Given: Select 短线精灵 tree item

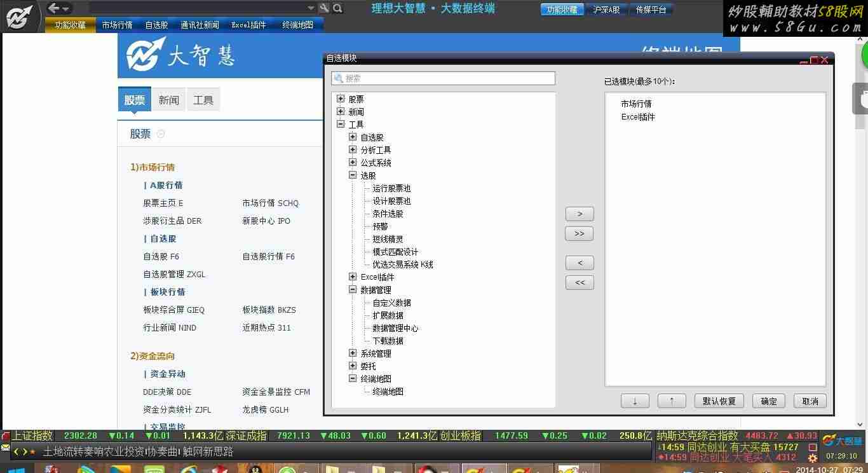Looking at the screenshot, I should 388,239.
